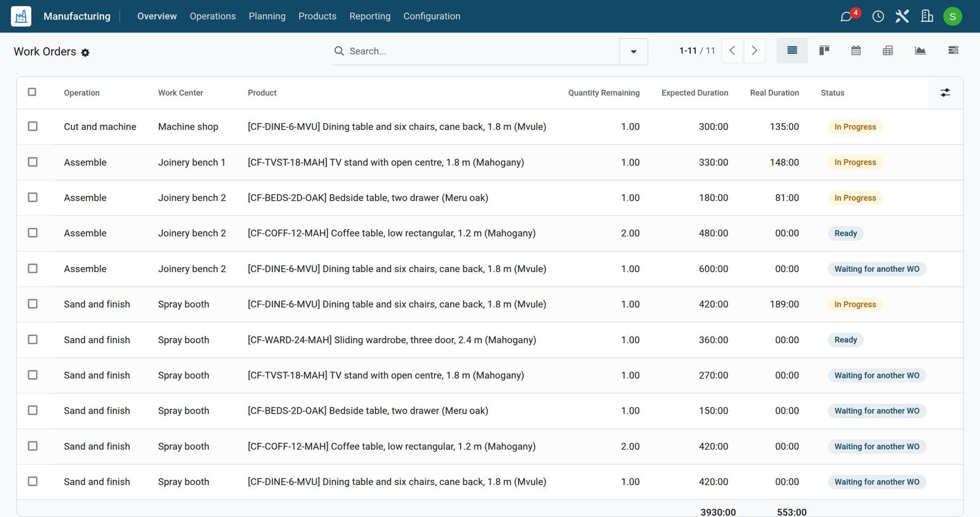Tick the select-all checkbox in table header
Image resolution: width=980 pixels, height=517 pixels.
pos(32,92)
